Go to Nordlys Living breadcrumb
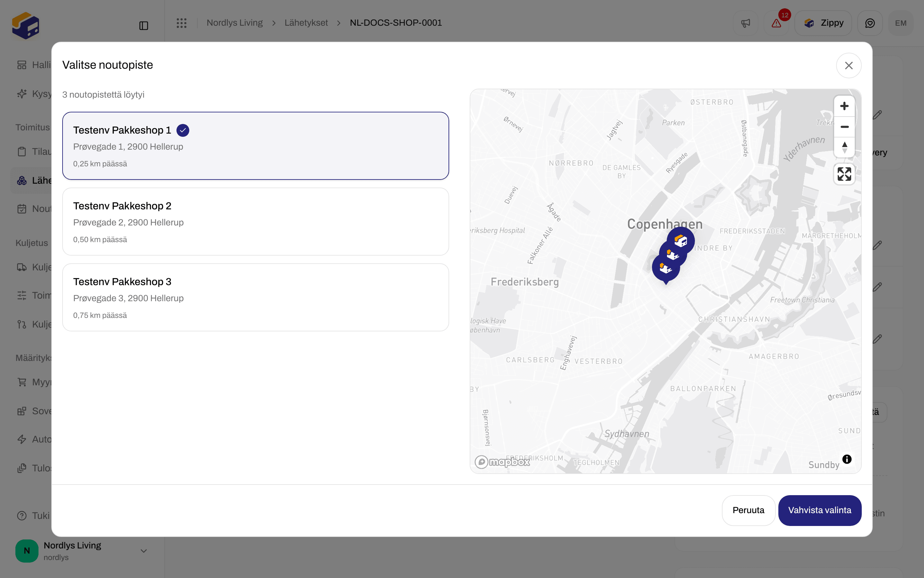The height and width of the screenshot is (578, 924). pyautogui.click(x=235, y=23)
